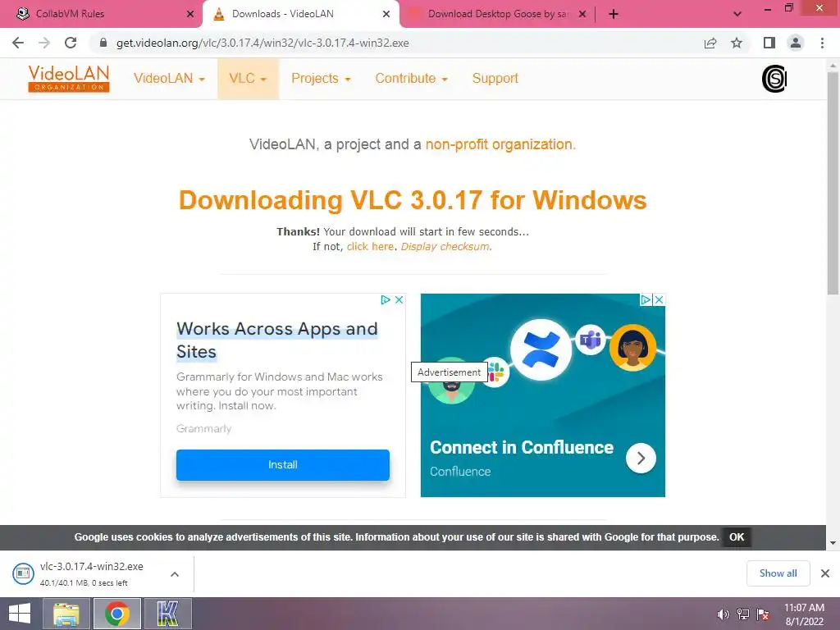Click the Action Center flag icon
840x630 pixels.
(763, 614)
